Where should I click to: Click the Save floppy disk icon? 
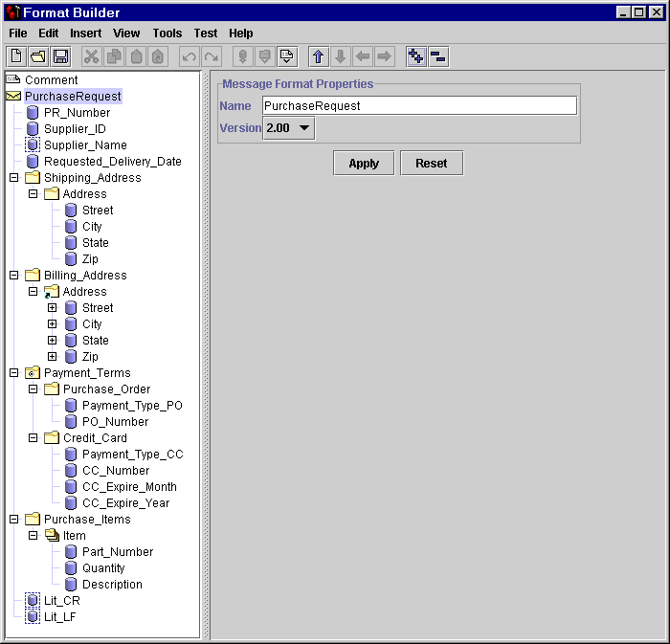60,56
